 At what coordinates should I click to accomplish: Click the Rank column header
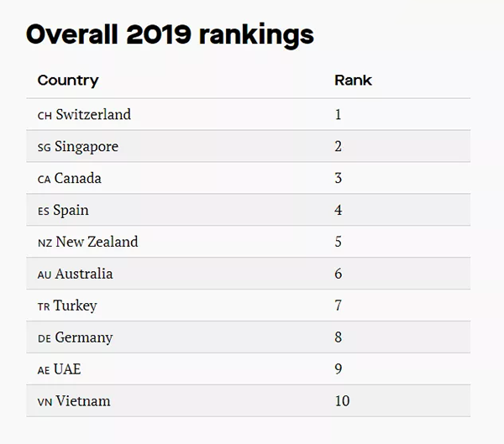click(x=353, y=81)
